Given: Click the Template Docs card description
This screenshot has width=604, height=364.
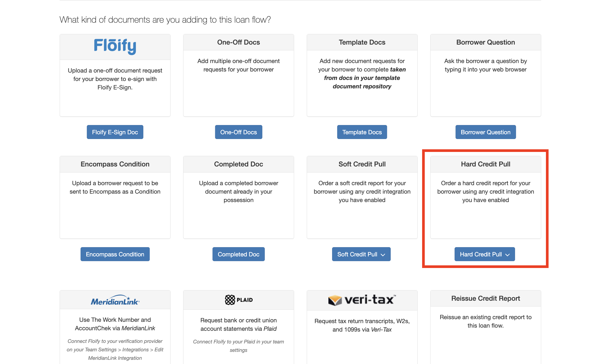Looking at the screenshot, I should tap(362, 74).
